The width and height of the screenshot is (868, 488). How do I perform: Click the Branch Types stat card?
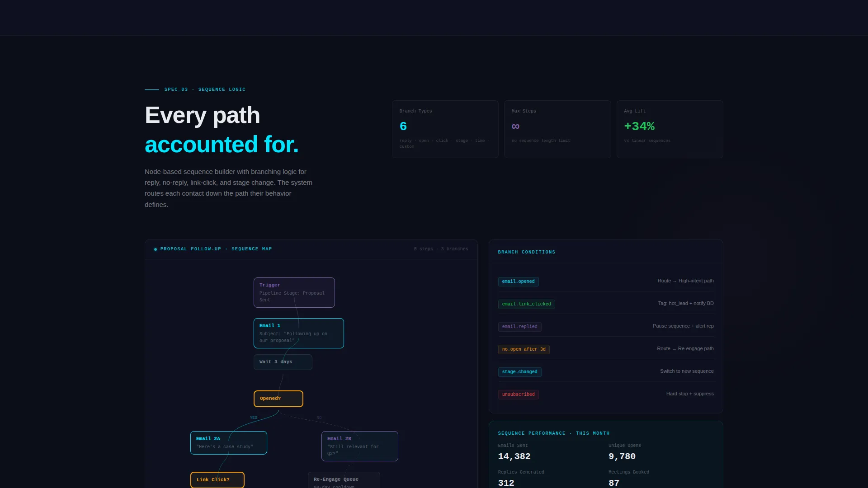[445, 129]
